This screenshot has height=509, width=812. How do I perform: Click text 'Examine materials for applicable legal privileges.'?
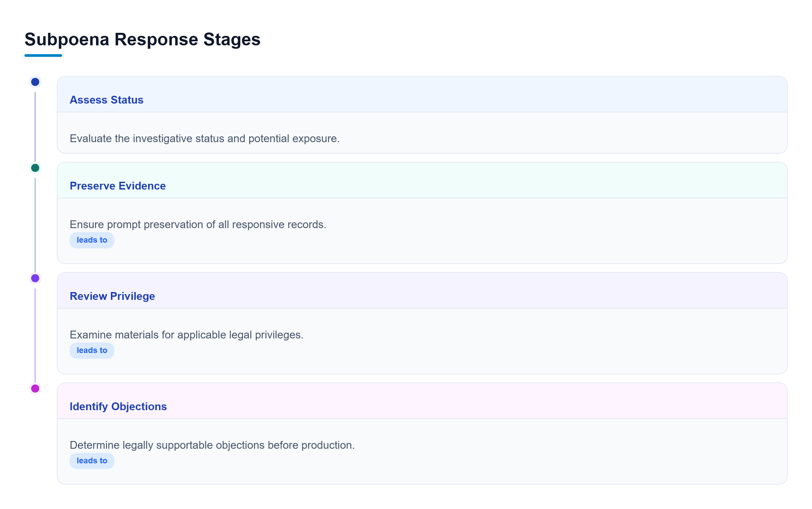pyautogui.click(x=186, y=335)
